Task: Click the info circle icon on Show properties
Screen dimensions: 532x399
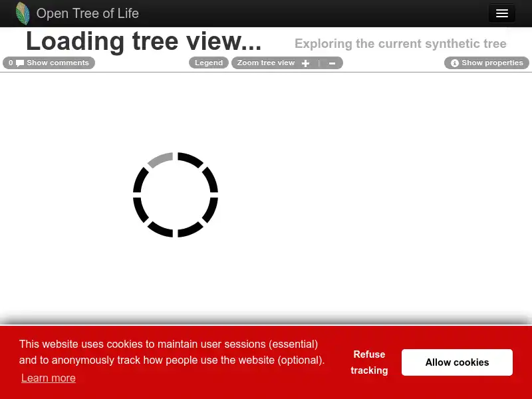Action: coord(455,63)
